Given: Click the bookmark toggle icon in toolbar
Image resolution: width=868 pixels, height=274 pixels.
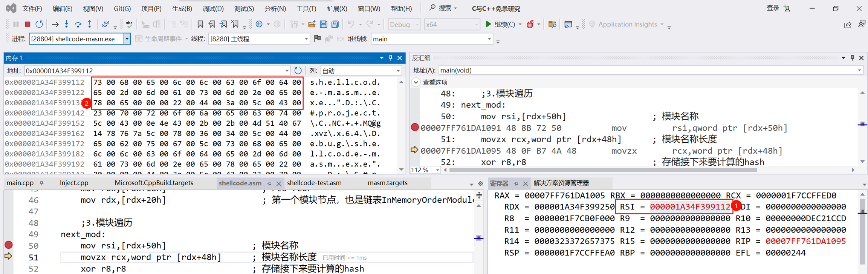Looking at the screenshot, I should 200,24.
